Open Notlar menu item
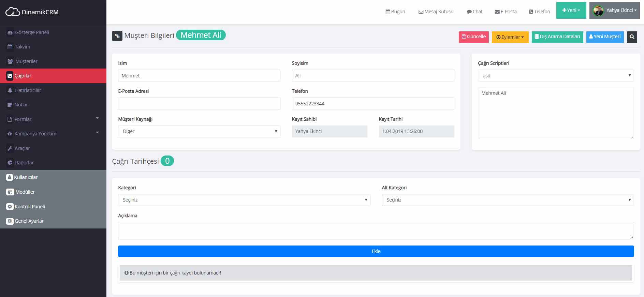Image resolution: width=644 pixels, height=297 pixels. pyautogui.click(x=53, y=105)
